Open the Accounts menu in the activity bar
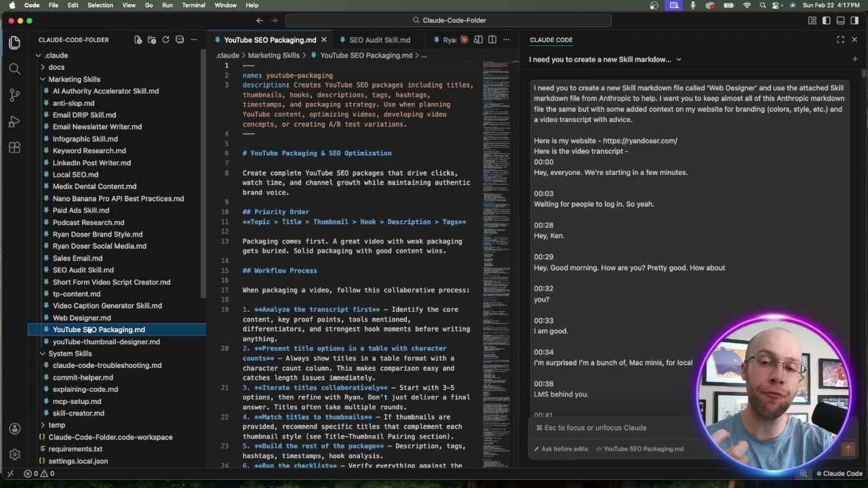 [x=14, y=428]
